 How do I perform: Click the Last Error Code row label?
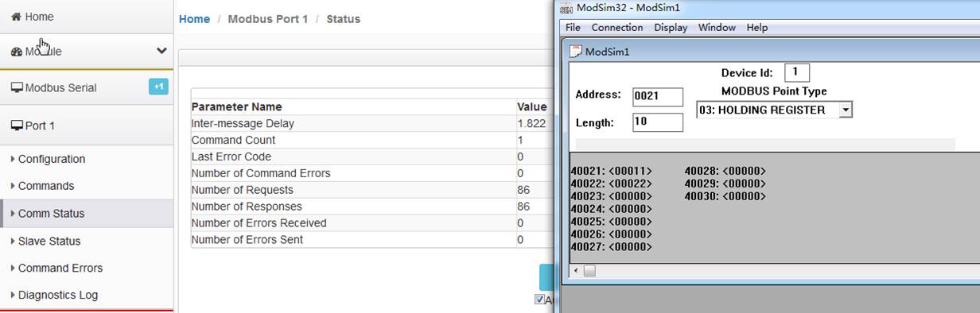[231, 156]
